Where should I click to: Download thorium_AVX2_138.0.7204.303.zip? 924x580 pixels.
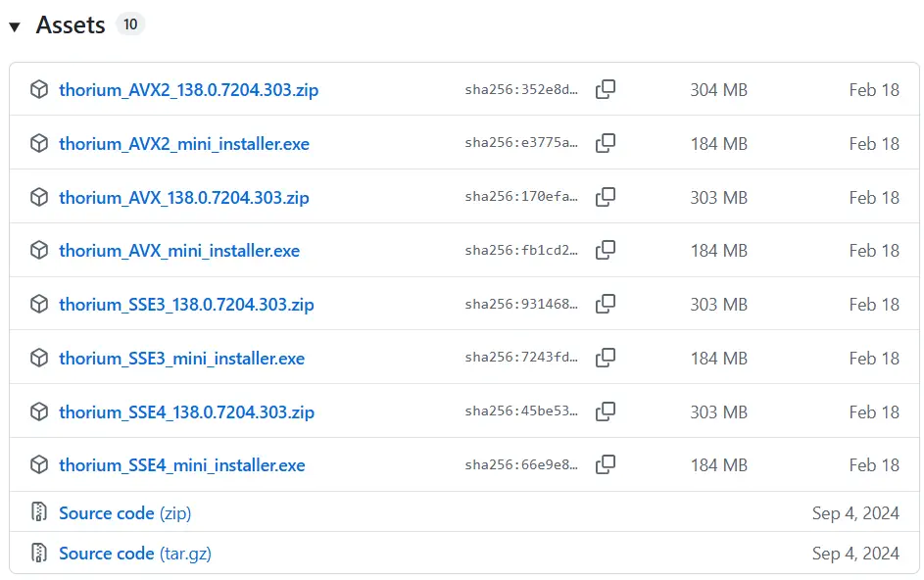188,90
